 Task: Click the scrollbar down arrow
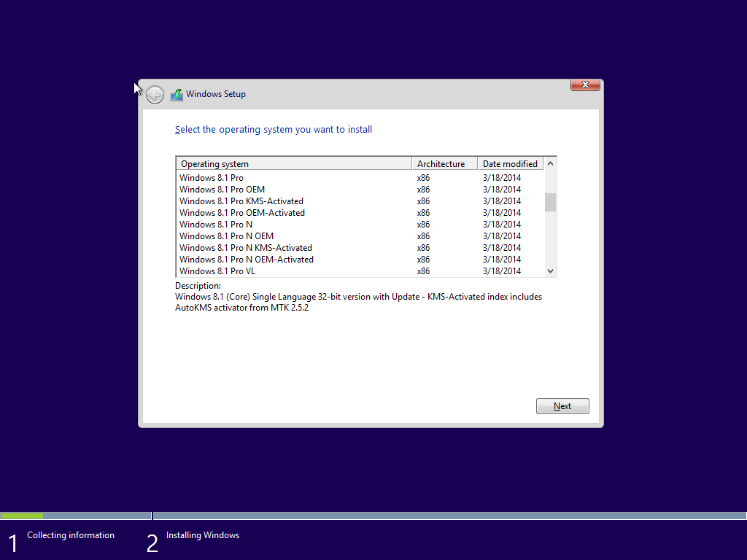550,271
